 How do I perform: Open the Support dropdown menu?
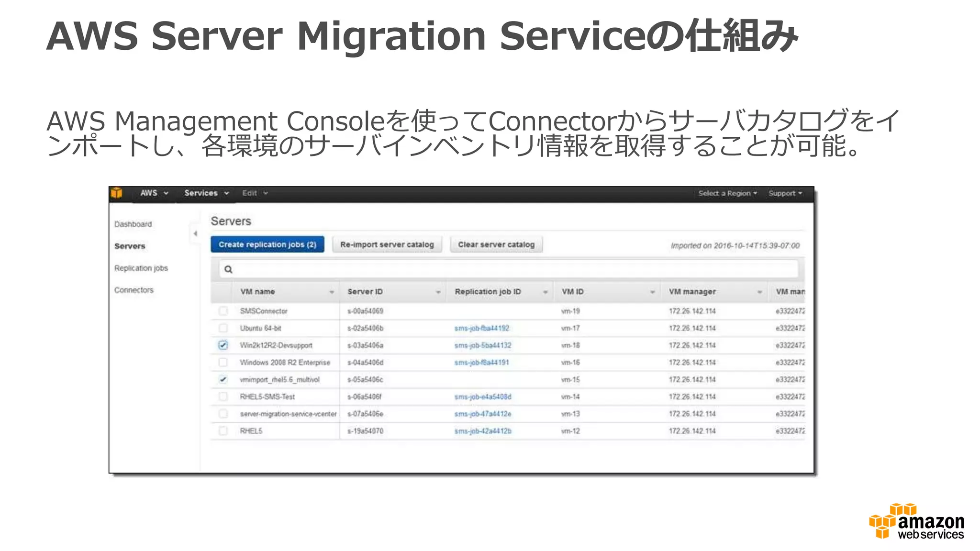(785, 193)
